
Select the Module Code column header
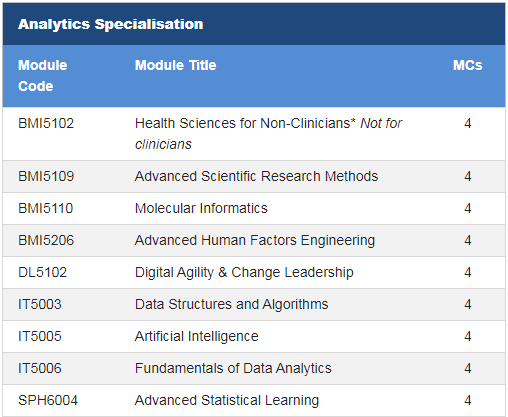pos(43,76)
